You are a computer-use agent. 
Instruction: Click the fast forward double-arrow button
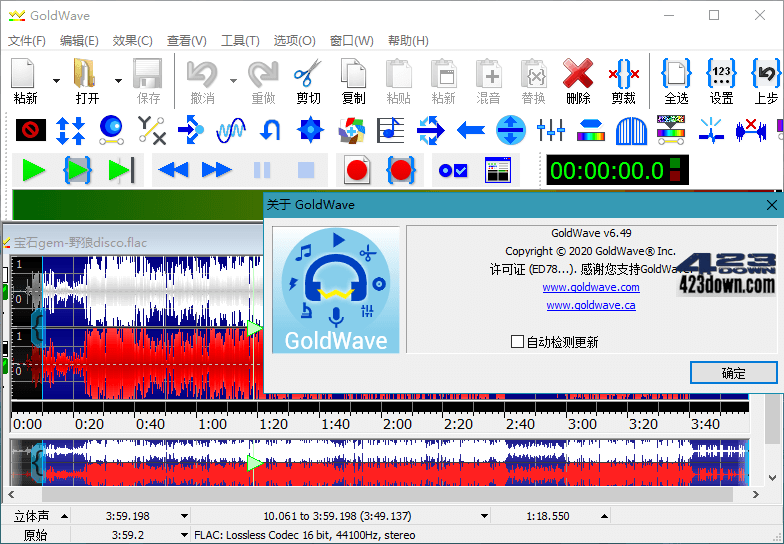pos(216,170)
